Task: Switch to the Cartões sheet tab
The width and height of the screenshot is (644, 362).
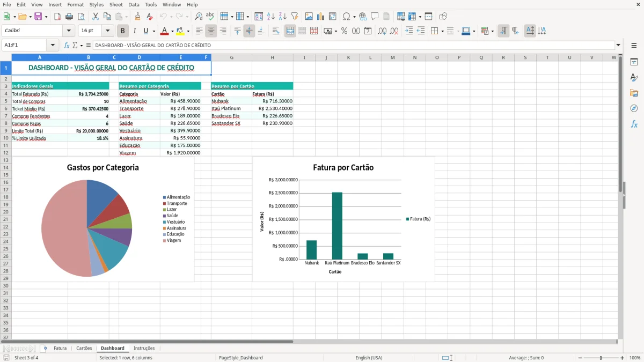Action: pyautogui.click(x=84, y=348)
